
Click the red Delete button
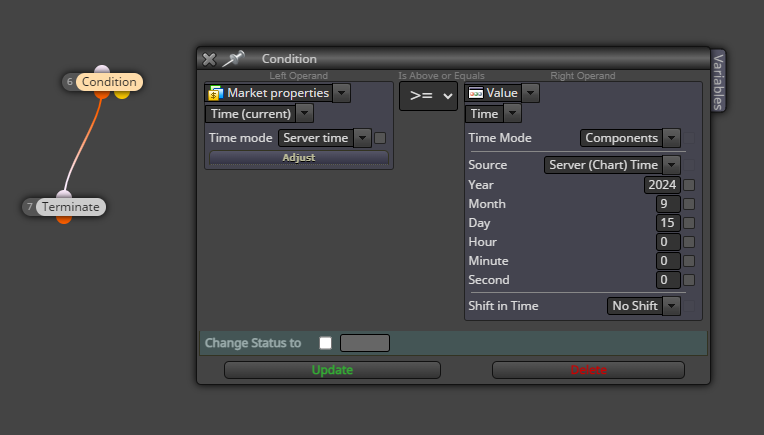click(589, 370)
